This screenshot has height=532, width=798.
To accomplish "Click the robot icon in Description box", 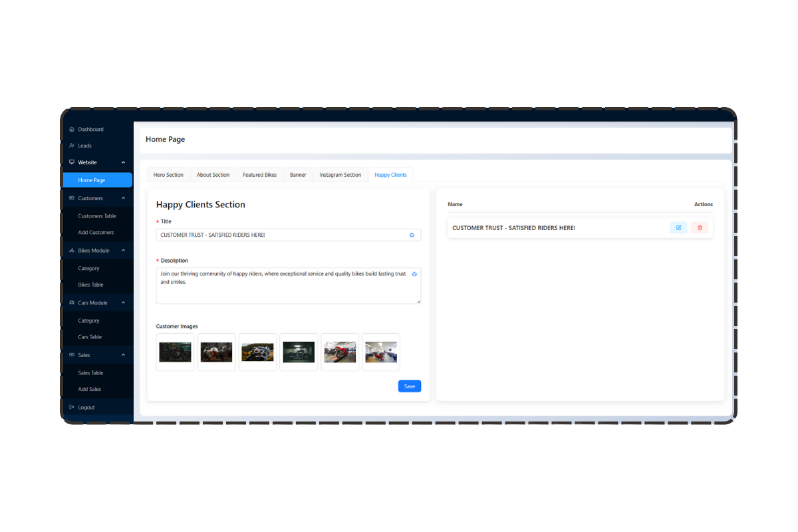I will click(414, 274).
